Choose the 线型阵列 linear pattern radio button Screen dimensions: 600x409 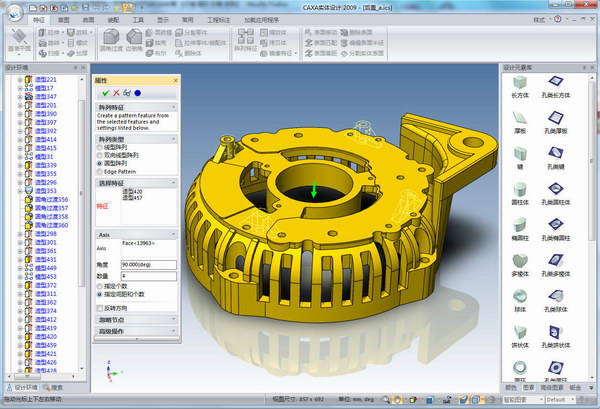tap(100, 147)
